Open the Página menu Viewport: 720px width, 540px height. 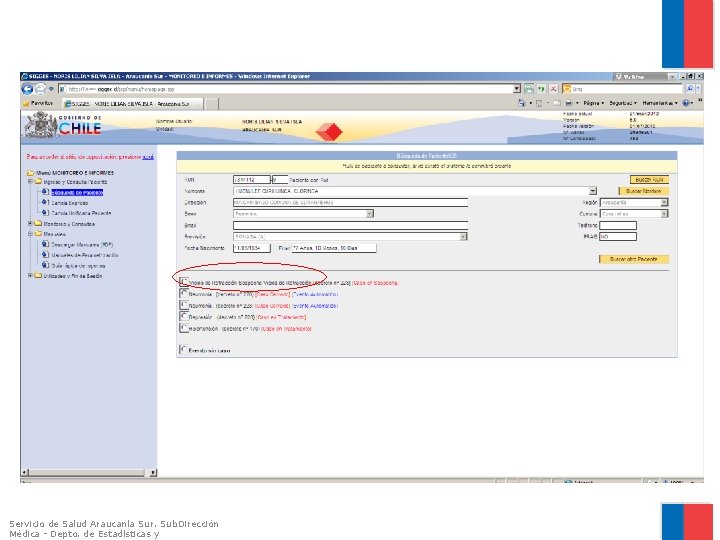(593, 103)
